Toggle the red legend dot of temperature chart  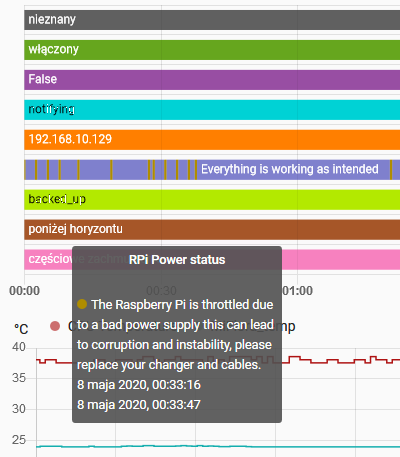55,326
